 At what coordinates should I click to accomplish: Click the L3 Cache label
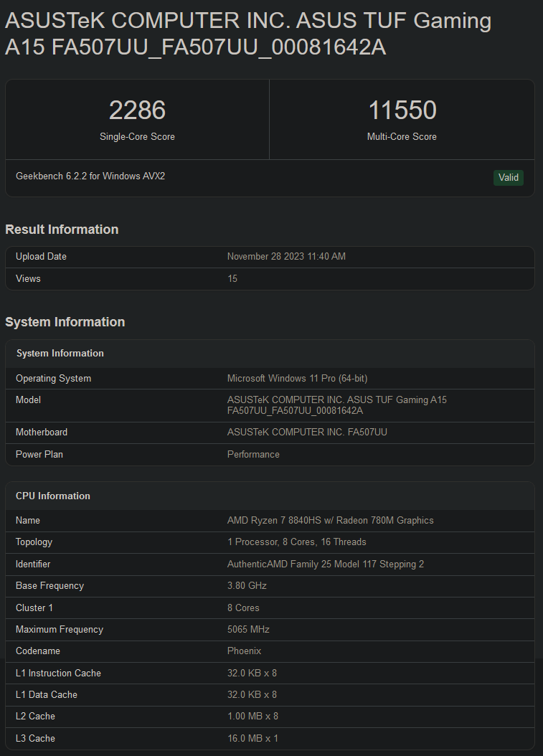click(x=35, y=739)
